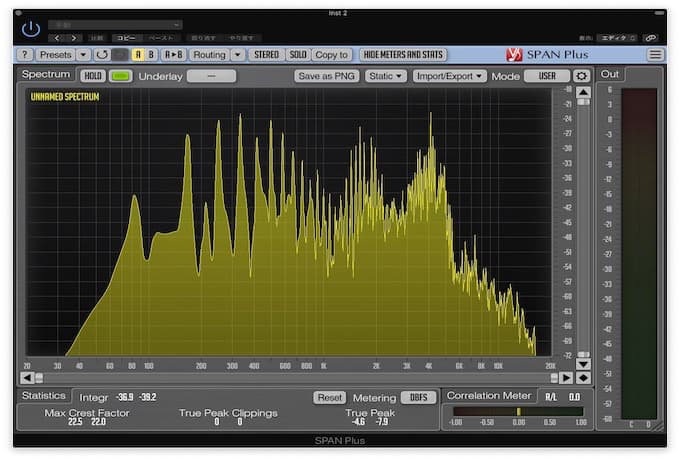The width and height of the screenshot is (680, 460).
Task: Toggle the green spectrum enable button
Action: [121, 76]
